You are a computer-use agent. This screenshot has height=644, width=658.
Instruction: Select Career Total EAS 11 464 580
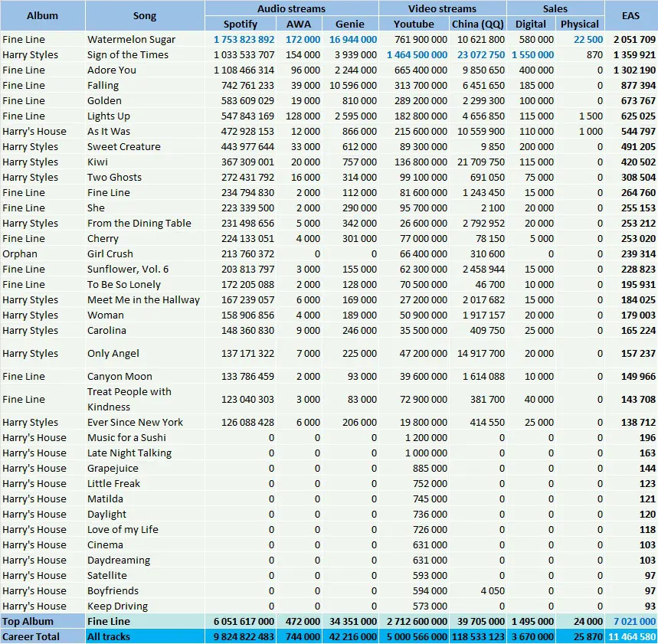[x=631, y=636]
